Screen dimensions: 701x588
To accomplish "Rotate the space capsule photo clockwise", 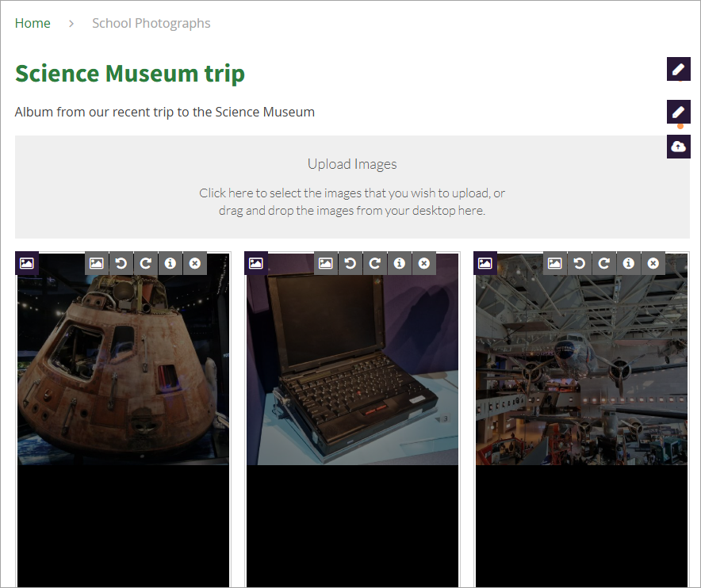I will pyautogui.click(x=146, y=264).
